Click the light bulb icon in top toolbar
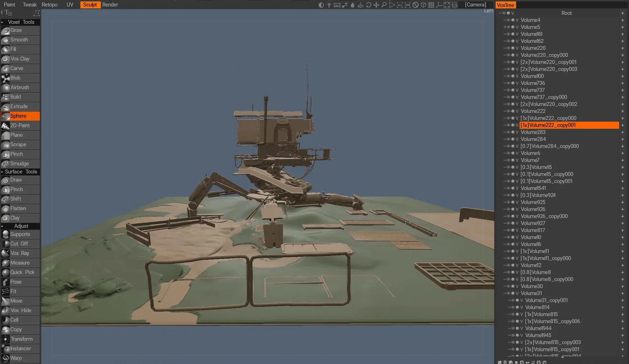 [329, 5]
